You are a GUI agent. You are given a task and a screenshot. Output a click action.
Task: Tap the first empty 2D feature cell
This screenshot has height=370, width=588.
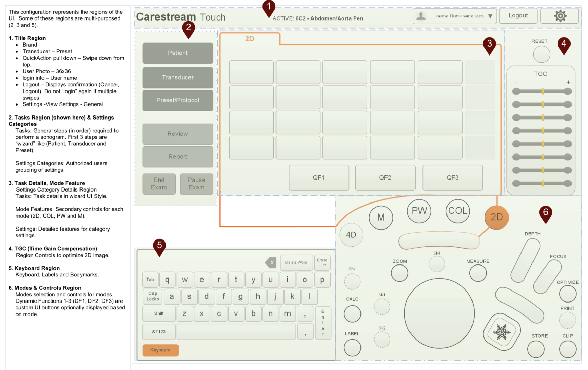(x=252, y=72)
